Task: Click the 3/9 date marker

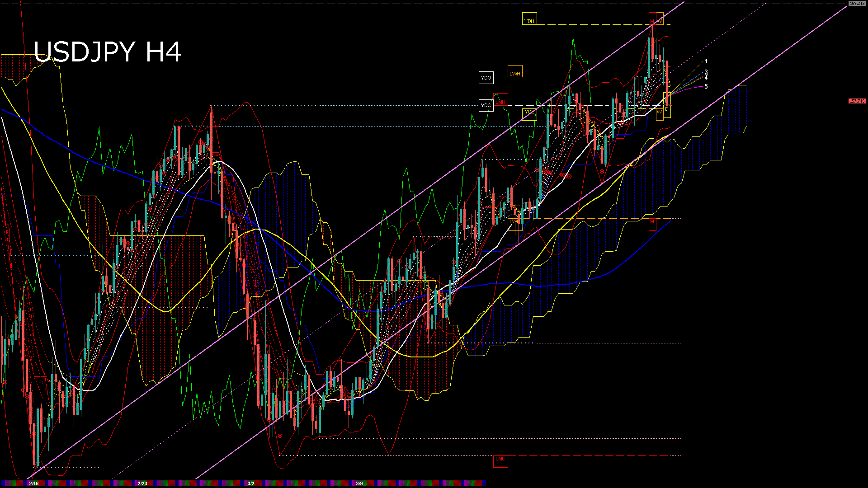Action: tap(359, 483)
